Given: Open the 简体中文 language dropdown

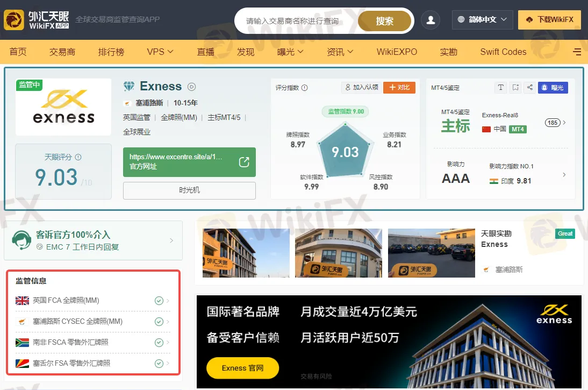Looking at the screenshot, I should [x=483, y=20].
